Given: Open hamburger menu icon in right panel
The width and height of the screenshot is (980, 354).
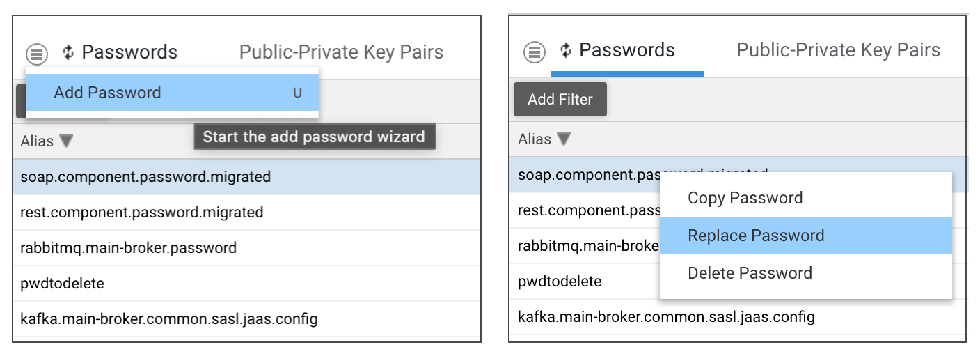Looking at the screenshot, I should [x=535, y=51].
